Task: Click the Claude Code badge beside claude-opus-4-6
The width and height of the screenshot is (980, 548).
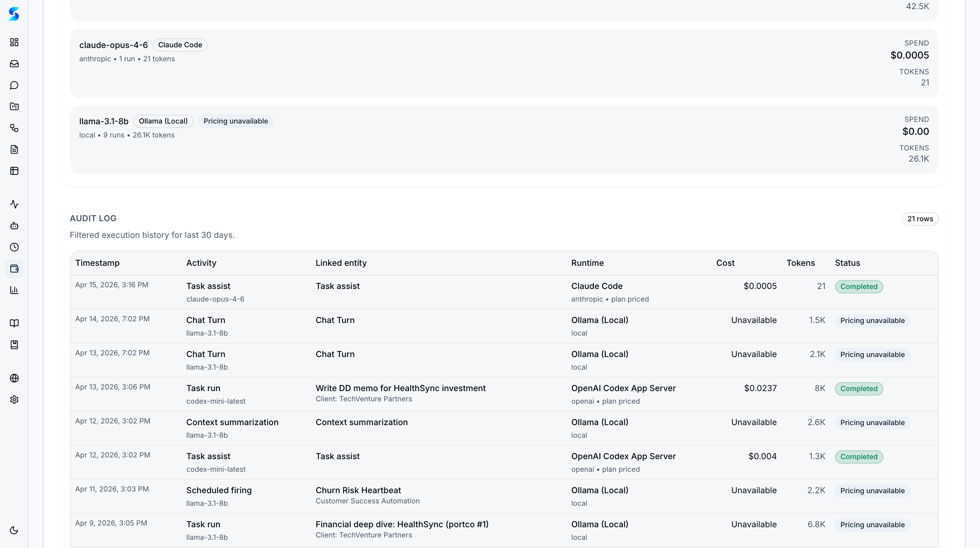Action: tap(180, 45)
